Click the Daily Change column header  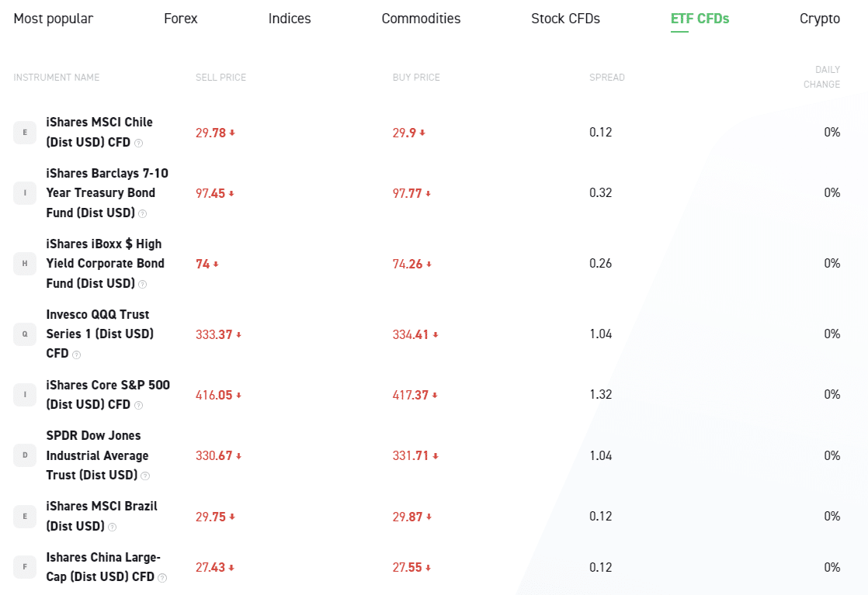point(821,77)
